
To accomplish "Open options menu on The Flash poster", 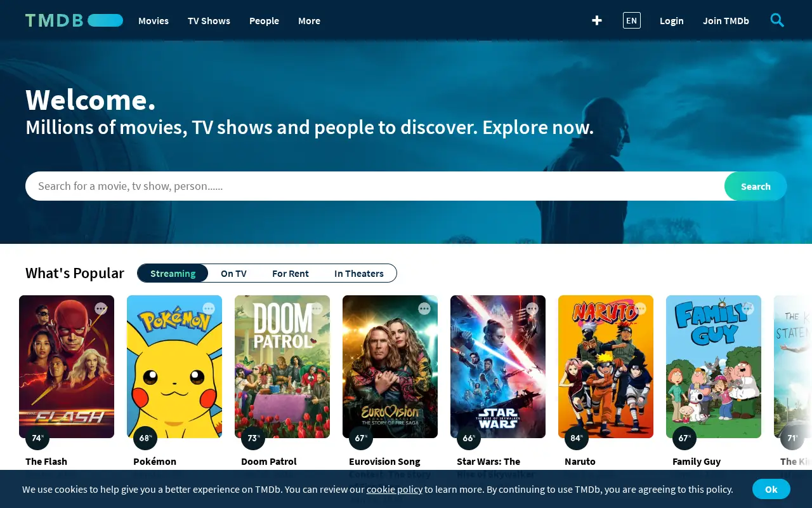I will coord(101,309).
